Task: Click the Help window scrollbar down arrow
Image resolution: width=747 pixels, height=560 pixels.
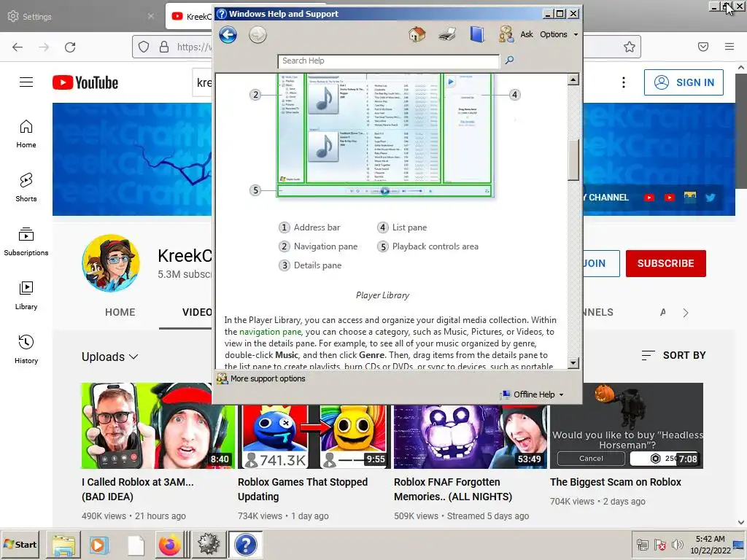Action: pyautogui.click(x=573, y=363)
